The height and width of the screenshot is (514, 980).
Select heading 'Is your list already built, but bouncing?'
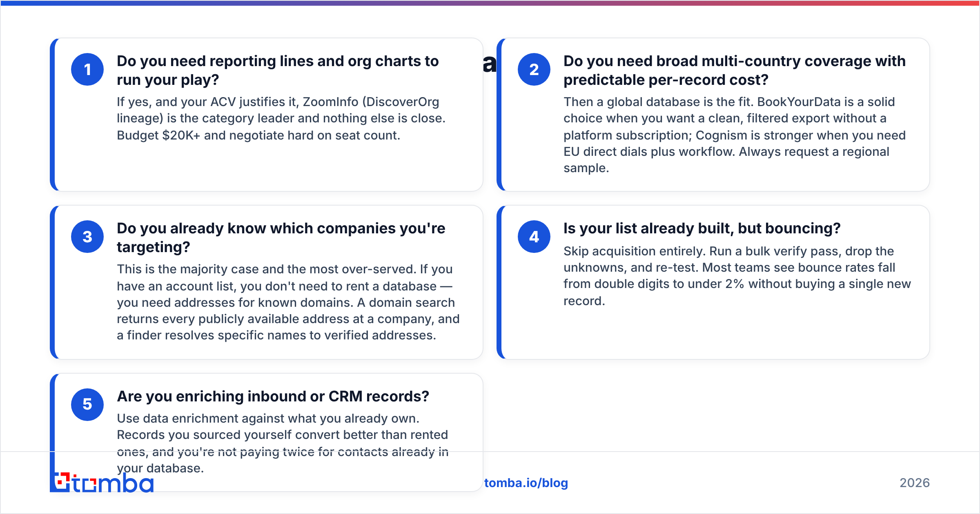[702, 228]
